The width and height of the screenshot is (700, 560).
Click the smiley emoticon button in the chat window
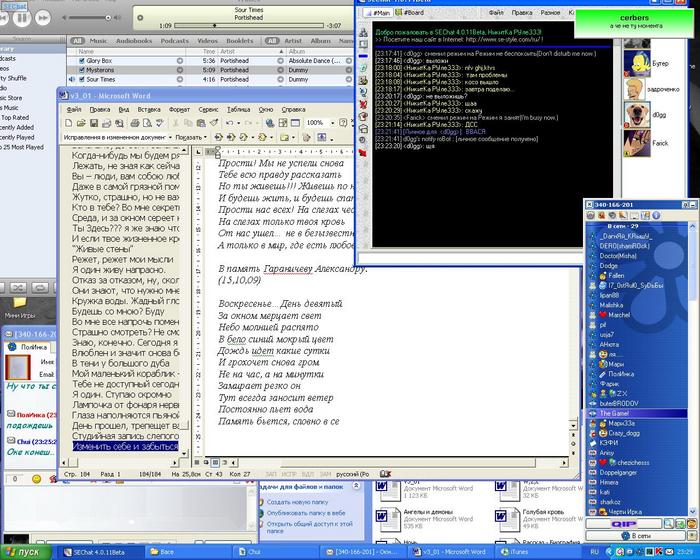36,479
